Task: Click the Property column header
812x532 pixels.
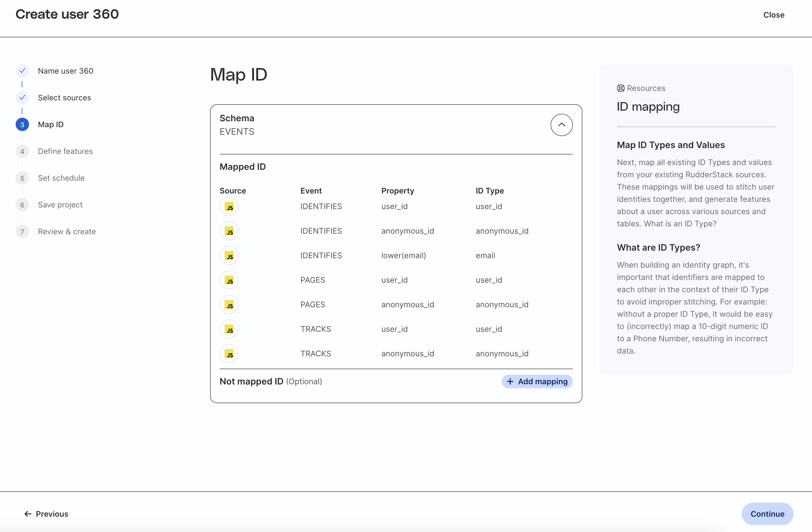Action: click(398, 191)
